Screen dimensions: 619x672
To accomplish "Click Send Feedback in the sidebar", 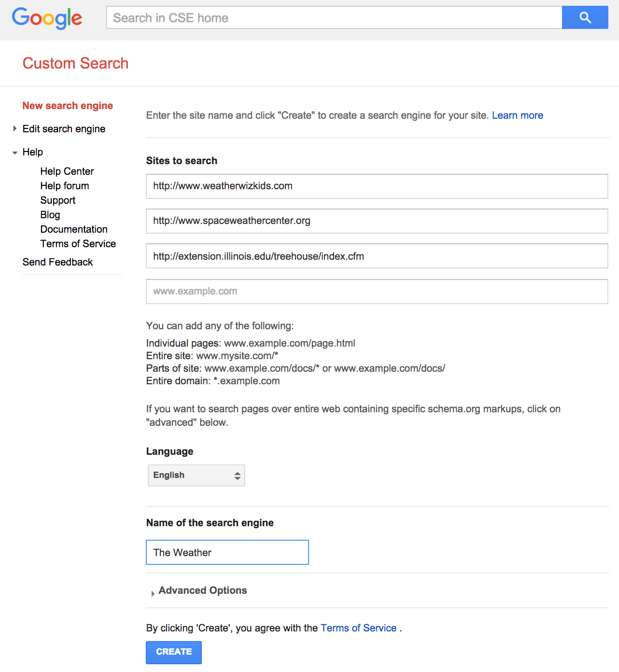I will [x=57, y=262].
